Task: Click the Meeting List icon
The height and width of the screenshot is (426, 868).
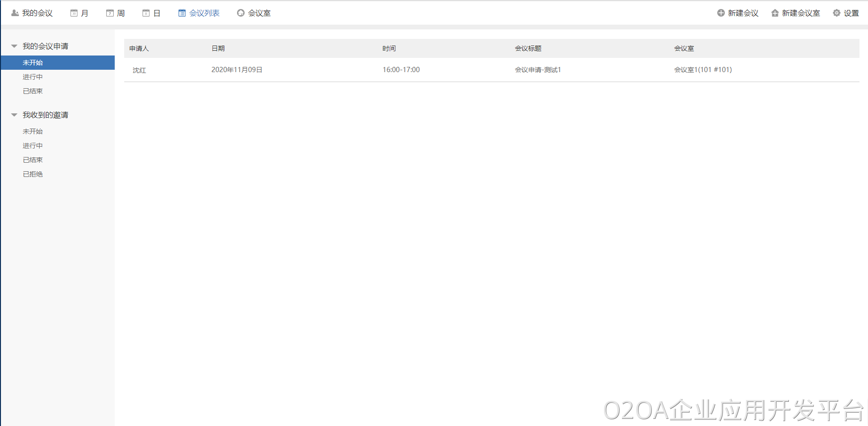Action: pyautogui.click(x=182, y=13)
